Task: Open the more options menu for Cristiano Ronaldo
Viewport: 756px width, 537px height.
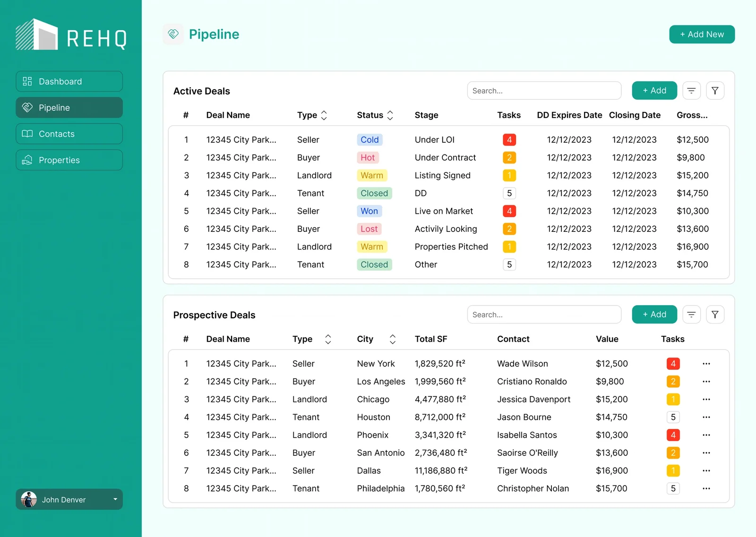Action: 706,382
